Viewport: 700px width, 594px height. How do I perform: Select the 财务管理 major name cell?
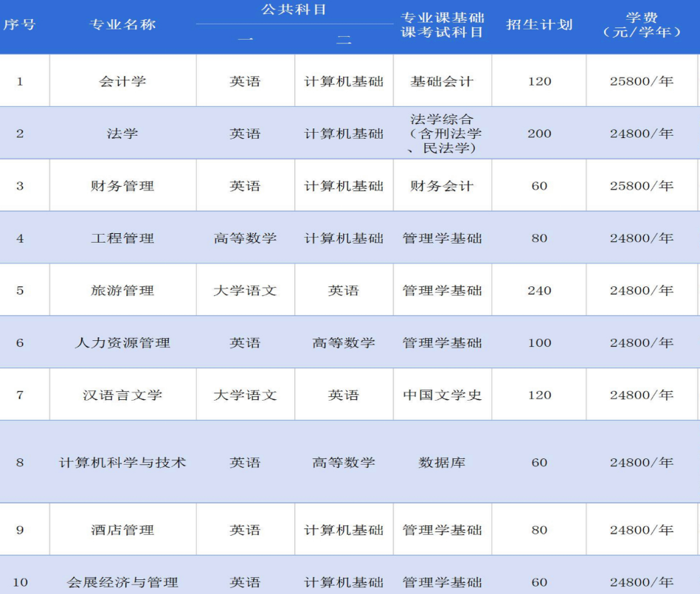click(122, 186)
